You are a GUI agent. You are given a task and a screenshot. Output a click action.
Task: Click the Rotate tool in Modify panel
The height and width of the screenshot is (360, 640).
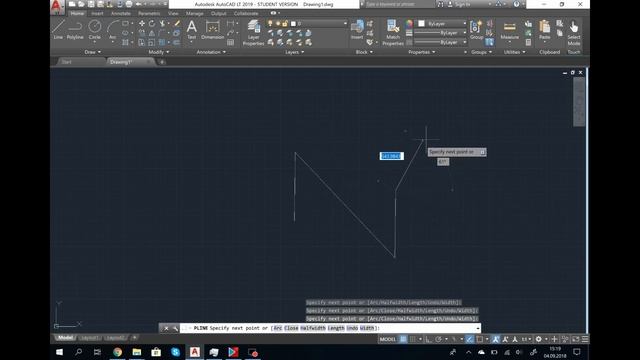click(152, 24)
